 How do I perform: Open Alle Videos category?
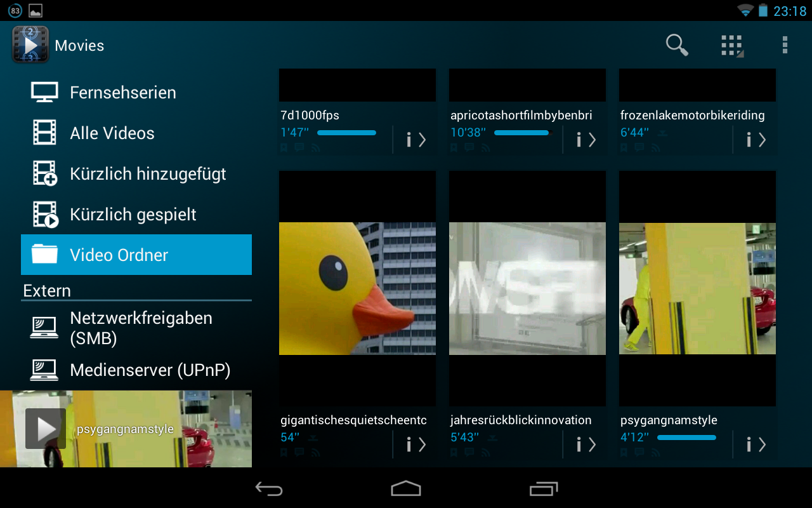(136, 133)
